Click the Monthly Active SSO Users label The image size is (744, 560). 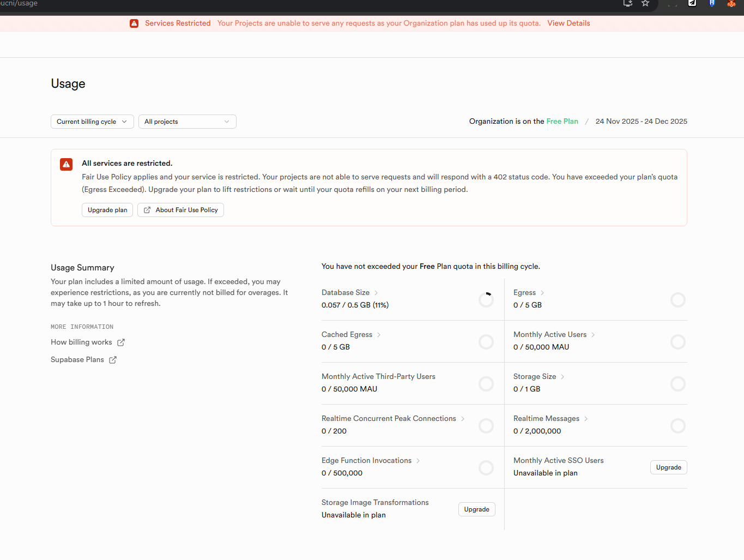(x=559, y=461)
